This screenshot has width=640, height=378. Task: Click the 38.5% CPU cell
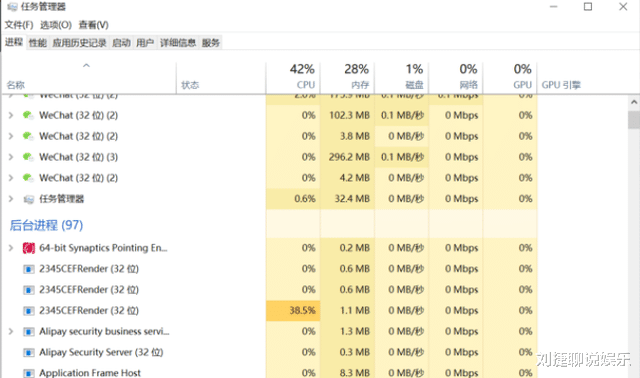(x=293, y=311)
